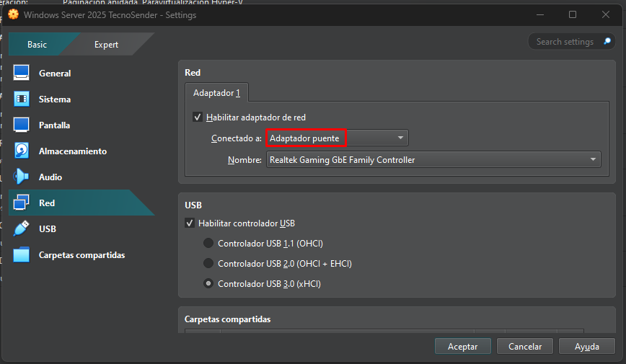Select the Carpetas compartidas section
Screen dimensions: 626x364
pyautogui.click(x=81, y=255)
